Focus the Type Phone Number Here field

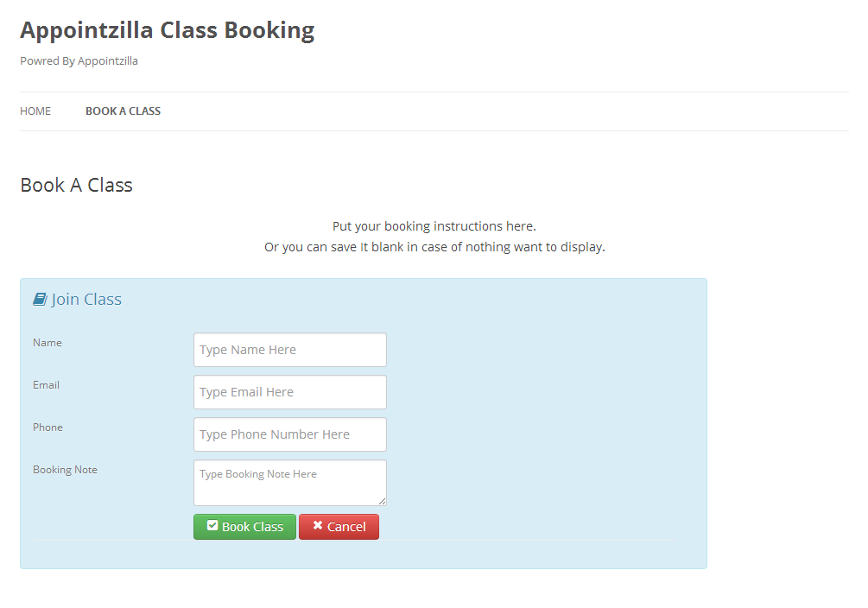coord(290,434)
